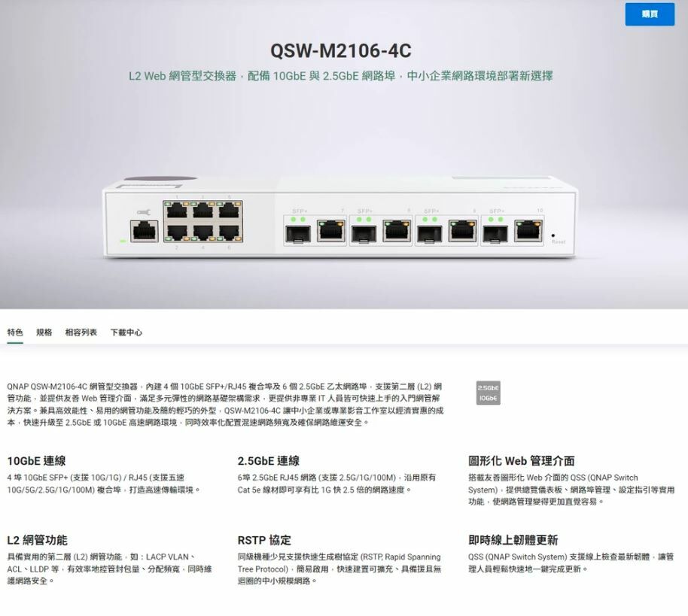Screen dimensions: 688x616
Task: Click the 2.5GbE six-port RJ45 block
Action: 202,221
